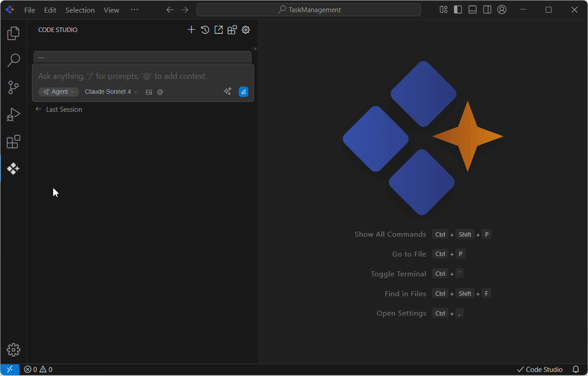
Task: Open Code Studio panel in new window
Action: 219,30
